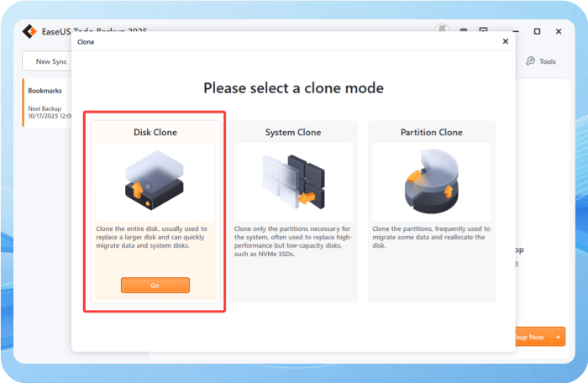Click the EaseUS Todo Backup logo icon
This screenshot has width=588, height=383.
[29, 32]
